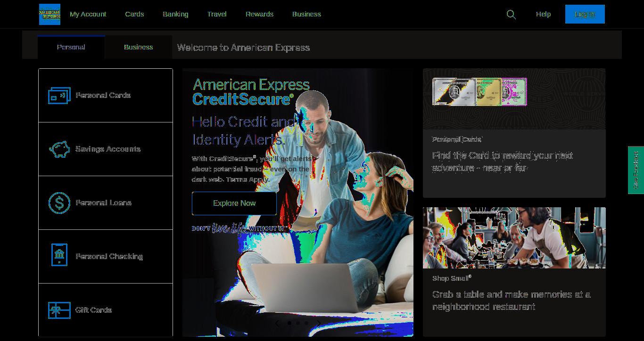
Task: Open the Business menu in top navigation
Action: [306, 14]
